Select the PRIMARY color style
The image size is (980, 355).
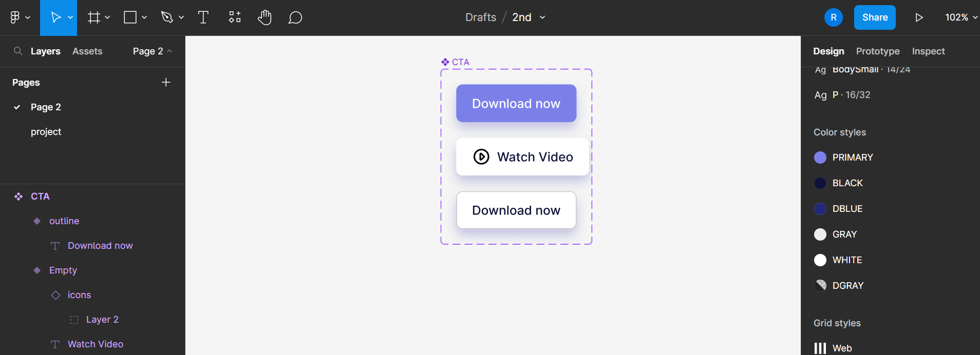tap(852, 157)
